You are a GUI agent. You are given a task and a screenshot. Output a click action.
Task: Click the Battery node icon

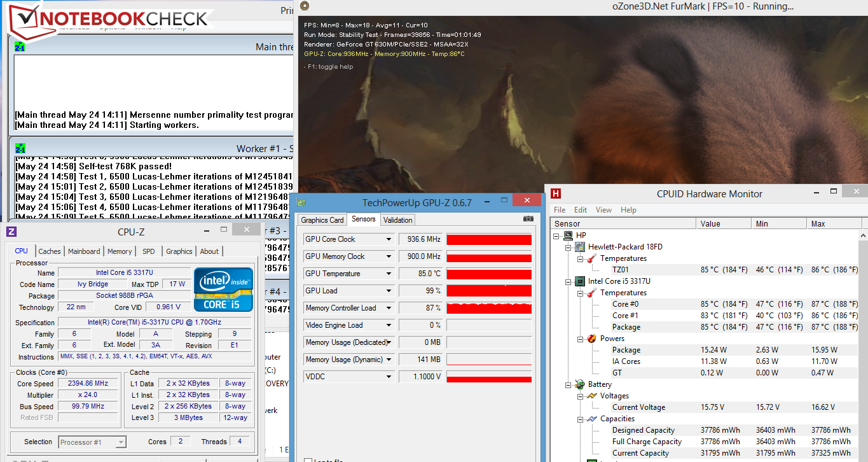580,384
